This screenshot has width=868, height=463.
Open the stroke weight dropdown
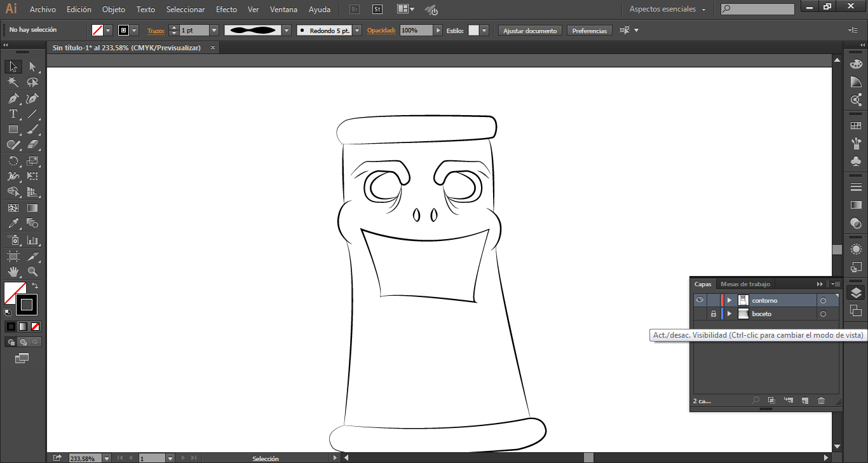214,31
